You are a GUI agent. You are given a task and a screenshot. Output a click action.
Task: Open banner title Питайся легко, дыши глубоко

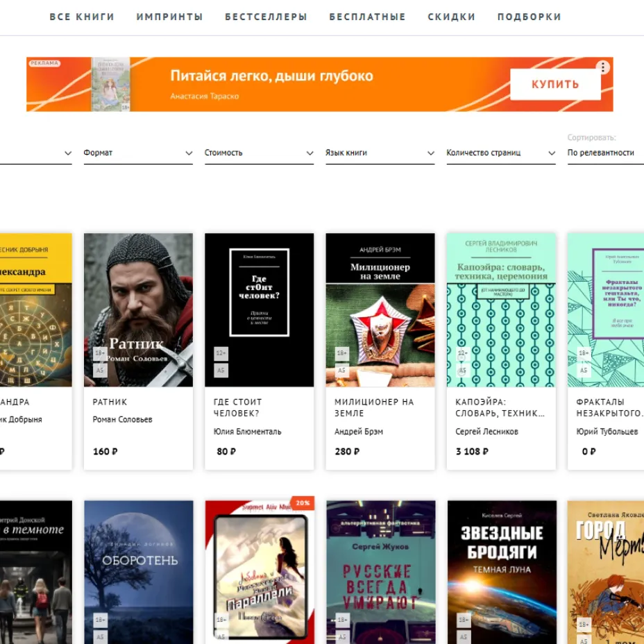click(x=271, y=76)
